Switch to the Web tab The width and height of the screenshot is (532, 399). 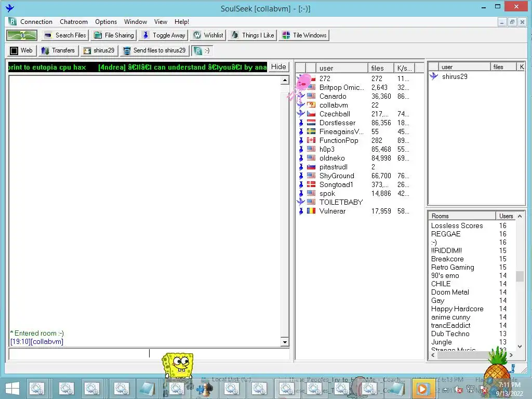point(22,50)
